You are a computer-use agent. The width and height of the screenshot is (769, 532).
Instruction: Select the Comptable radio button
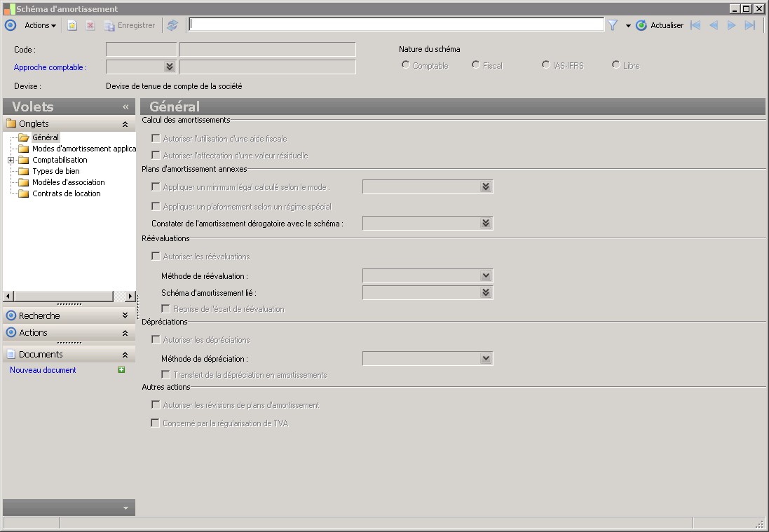[x=406, y=64]
